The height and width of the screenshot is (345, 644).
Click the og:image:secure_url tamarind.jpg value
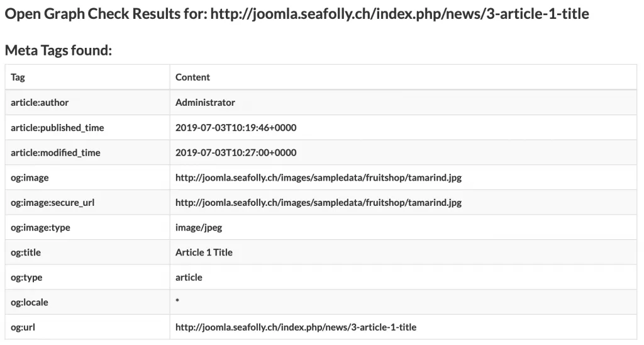[318, 203]
